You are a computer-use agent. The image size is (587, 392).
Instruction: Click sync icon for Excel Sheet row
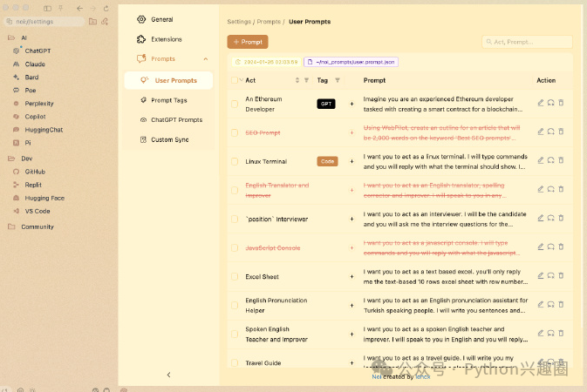[550, 275]
